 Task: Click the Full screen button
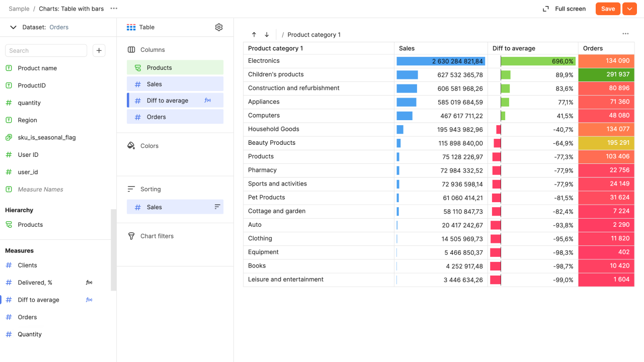564,9
